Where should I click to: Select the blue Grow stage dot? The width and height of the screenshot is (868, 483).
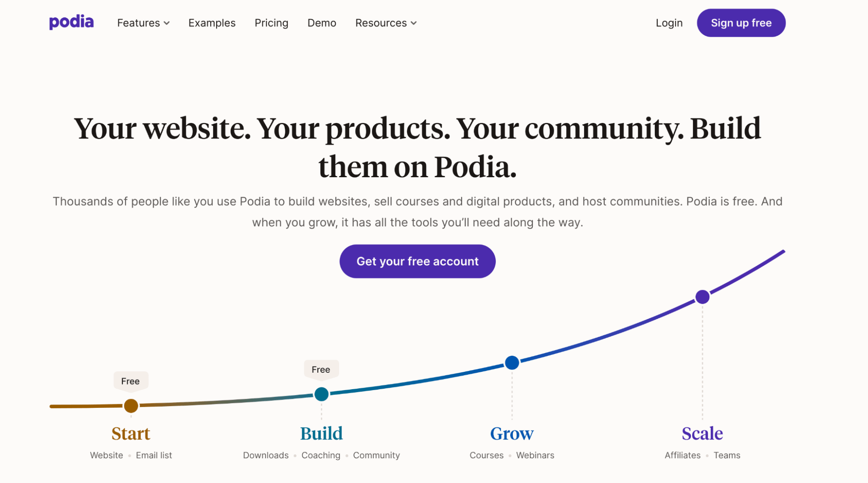coord(512,362)
